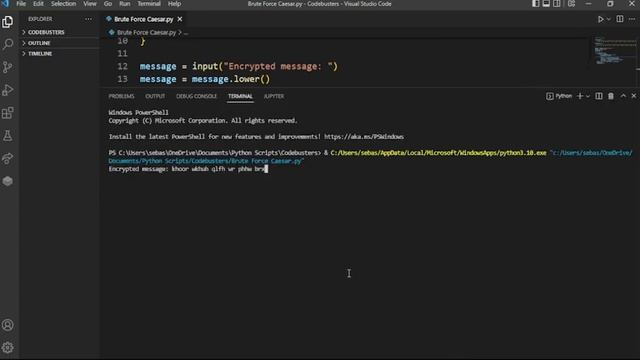This screenshot has width=640, height=360.
Task: Open the File menu
Action: tap(21, 4)
